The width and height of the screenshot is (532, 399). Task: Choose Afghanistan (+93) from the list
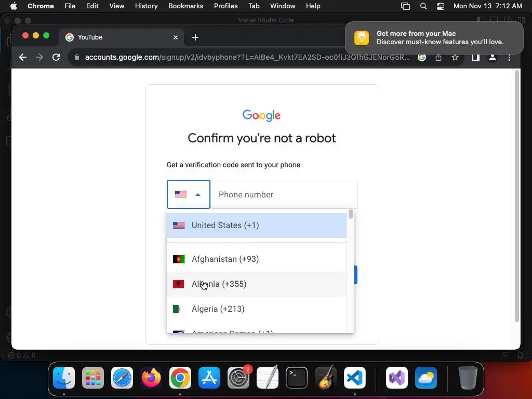click(x=257, y=259)
